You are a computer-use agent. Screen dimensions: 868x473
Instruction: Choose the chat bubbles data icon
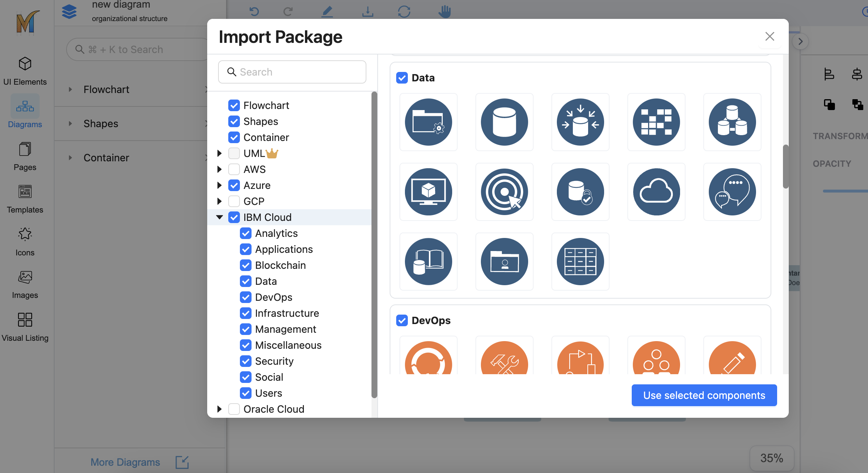point(732,192)
